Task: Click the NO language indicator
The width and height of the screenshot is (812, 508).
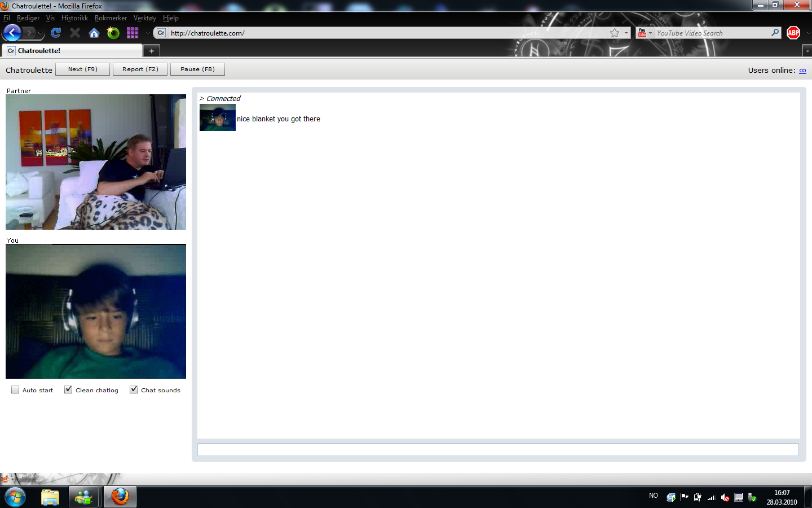Action: coord(654,496)
